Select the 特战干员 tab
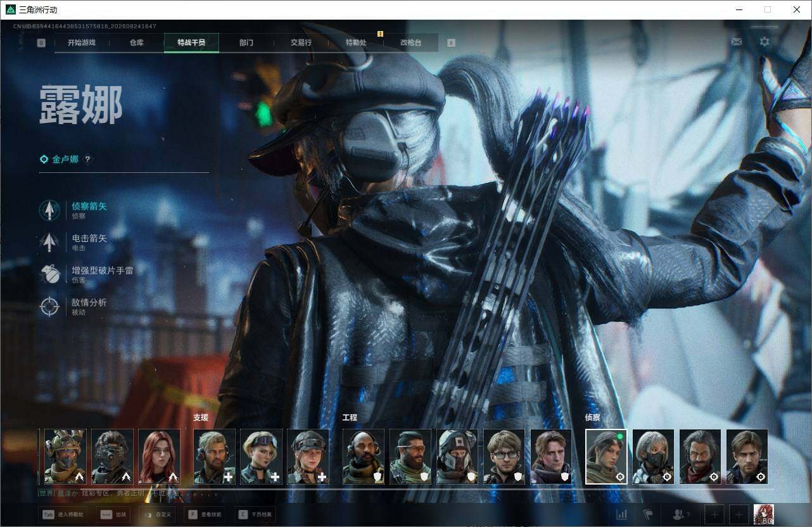 (x=191, y=42)
